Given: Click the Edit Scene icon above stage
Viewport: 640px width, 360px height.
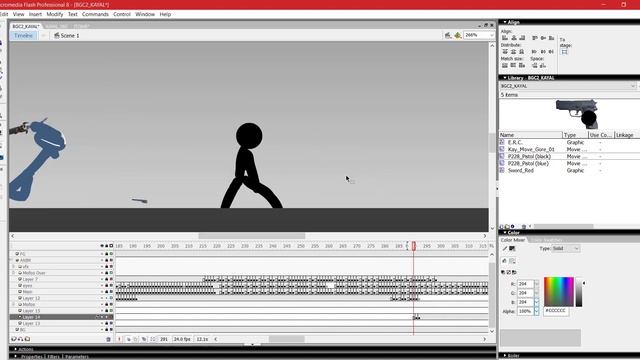Looking at the screenshot, I should [x=448, y=36].
